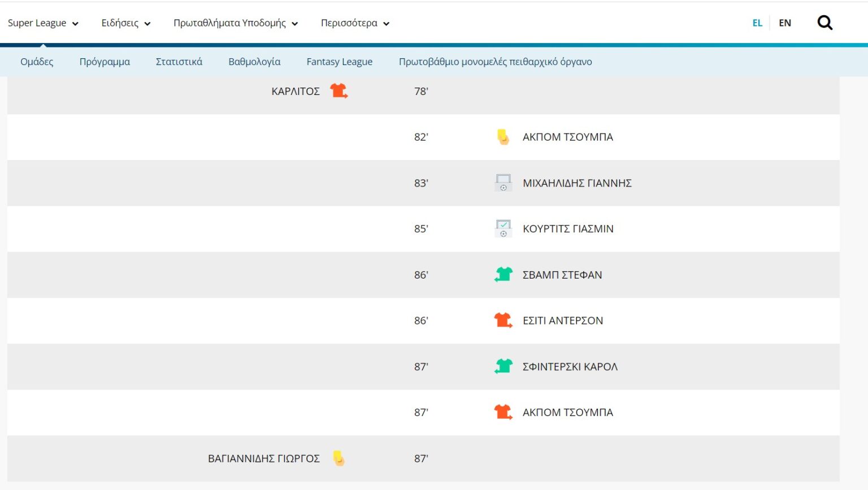Click the search magnifier icon

[824, 23]
